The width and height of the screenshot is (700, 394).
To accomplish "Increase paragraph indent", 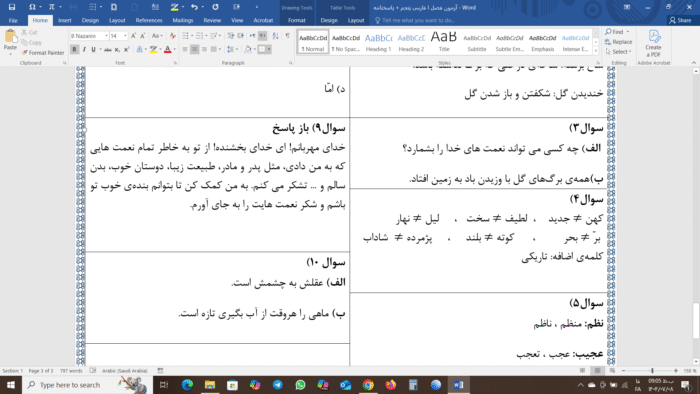I will pos(240,36).
